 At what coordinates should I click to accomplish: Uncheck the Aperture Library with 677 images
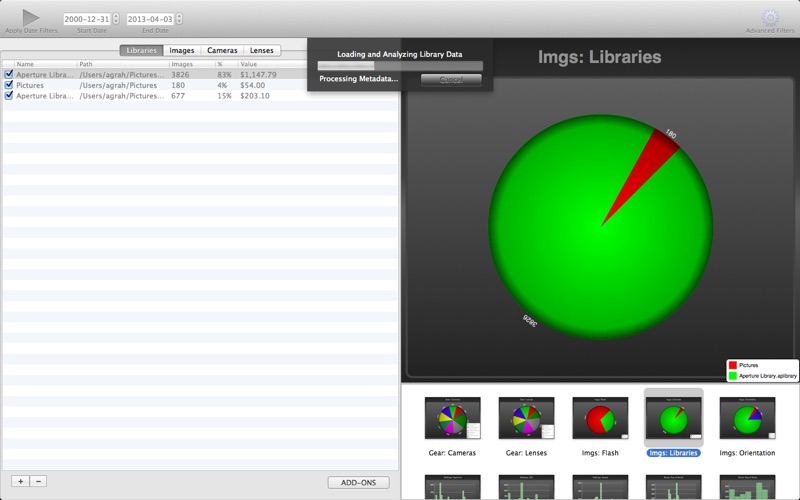pyautogui.click(x=9, y=95)
